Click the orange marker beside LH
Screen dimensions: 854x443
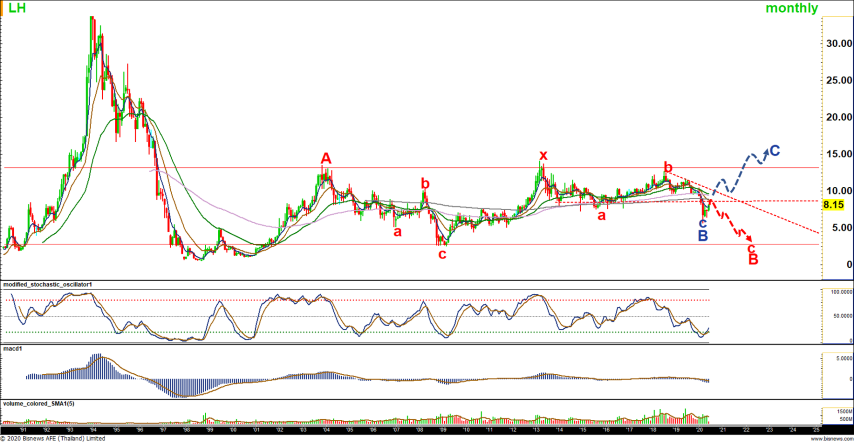click(x=3, y=9)
